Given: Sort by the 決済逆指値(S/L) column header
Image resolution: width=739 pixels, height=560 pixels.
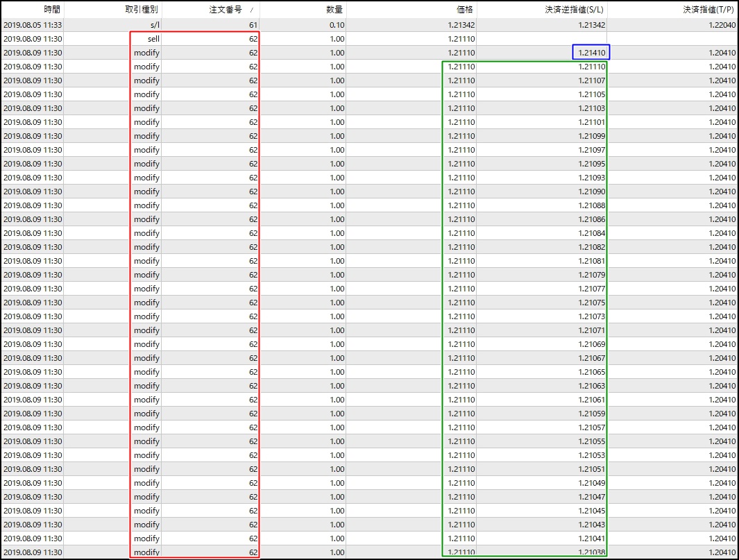Looking at the screenshot, I should pyautogui.click(x=575, y=9).
